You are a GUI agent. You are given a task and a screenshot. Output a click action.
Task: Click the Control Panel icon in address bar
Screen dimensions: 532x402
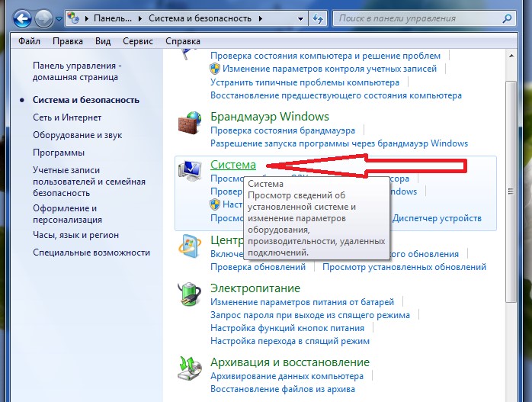73,18
